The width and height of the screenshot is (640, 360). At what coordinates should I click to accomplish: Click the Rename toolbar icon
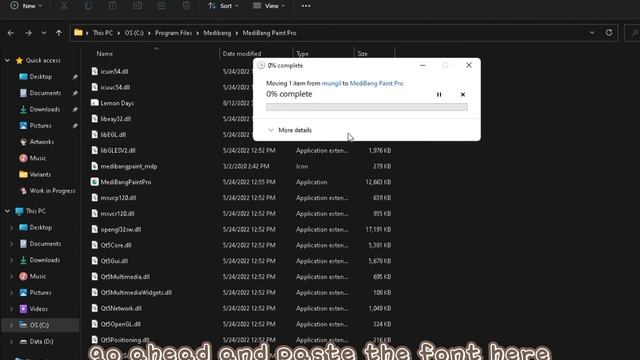(138, 6)
